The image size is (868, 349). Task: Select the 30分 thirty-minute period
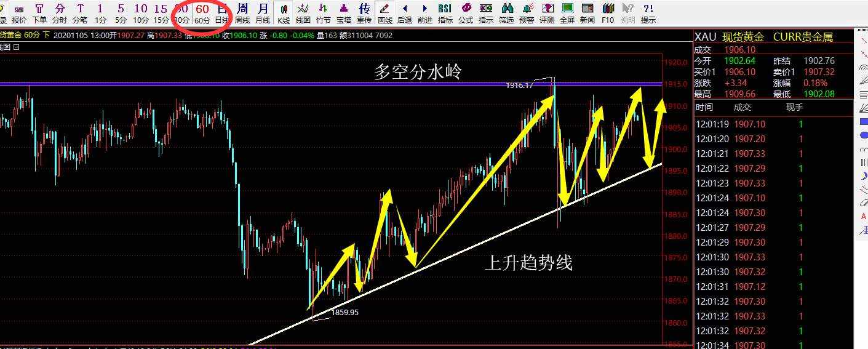(181, 14)
